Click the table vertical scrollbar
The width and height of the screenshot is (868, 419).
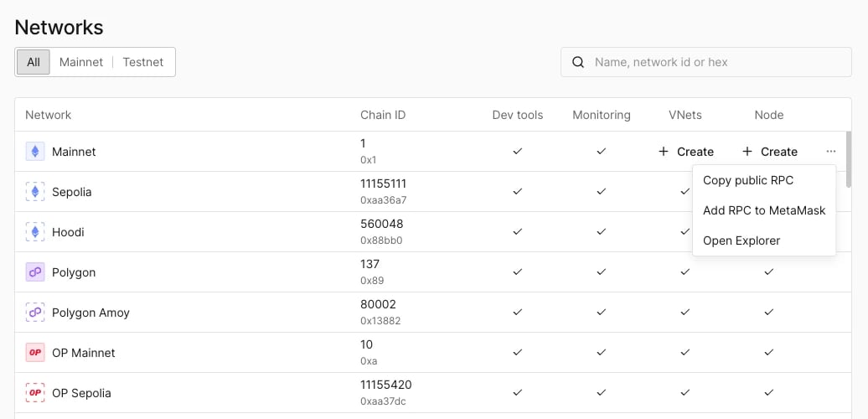click(849, 159)
